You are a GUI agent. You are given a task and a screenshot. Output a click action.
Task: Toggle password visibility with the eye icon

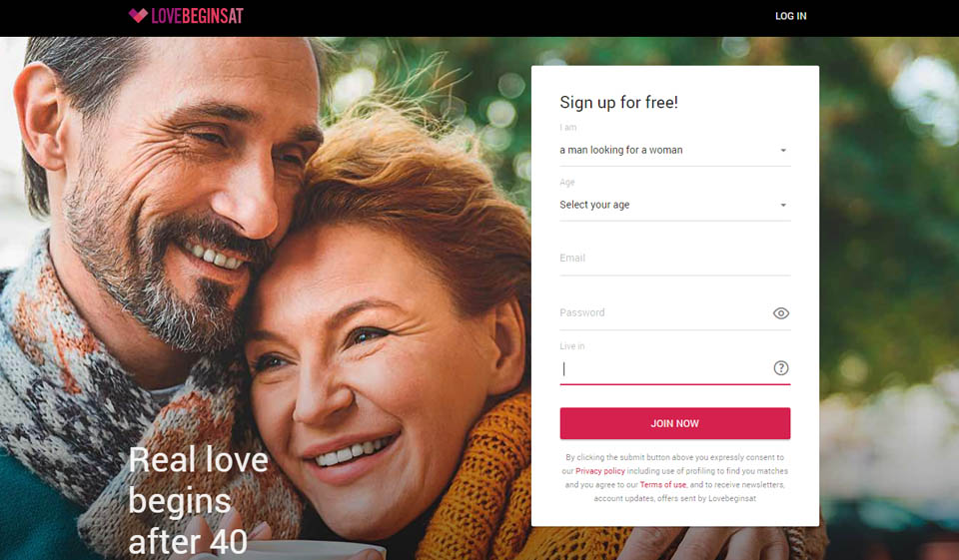tap(780, 313)
